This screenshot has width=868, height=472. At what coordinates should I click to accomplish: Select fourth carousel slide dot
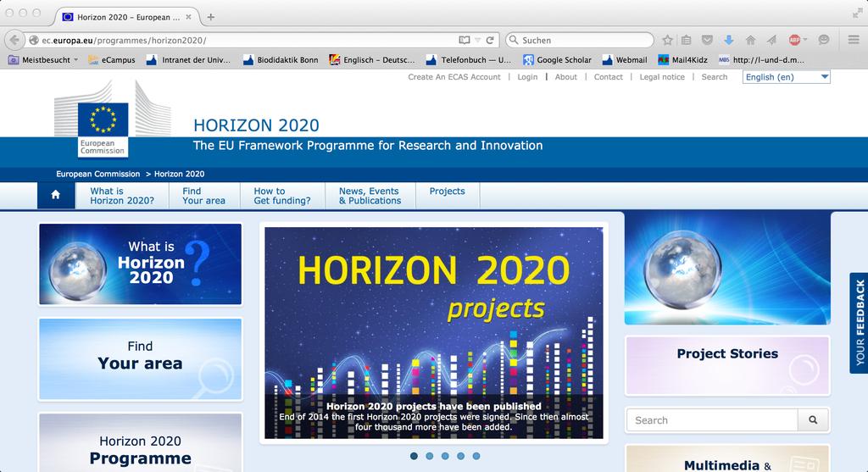(460, 456)
